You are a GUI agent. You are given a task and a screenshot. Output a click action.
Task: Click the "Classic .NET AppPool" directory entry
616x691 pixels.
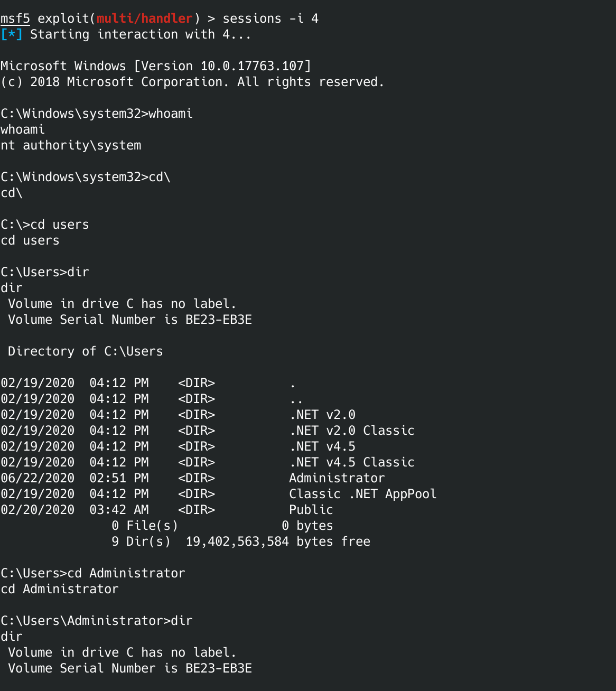(x=363, y=494)
